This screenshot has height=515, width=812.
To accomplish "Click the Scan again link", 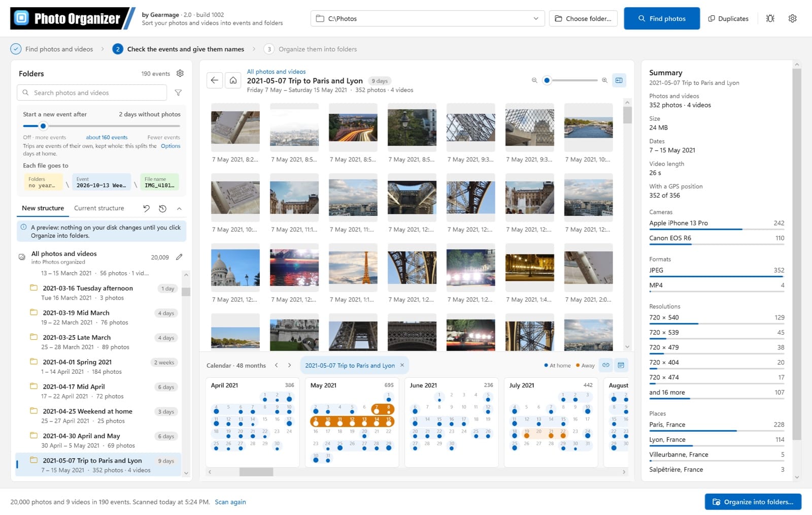I will click(230, 502).
